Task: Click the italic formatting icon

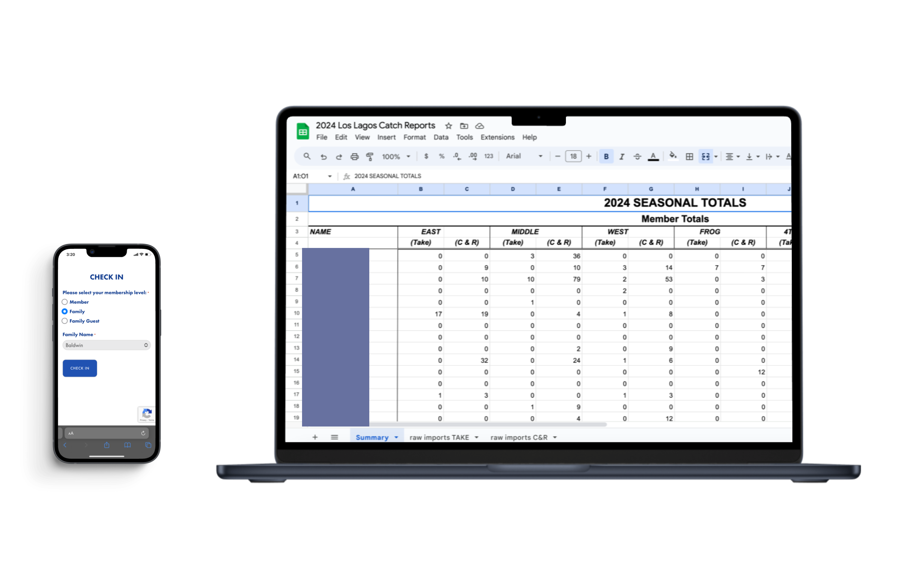Action: (622, 156)
